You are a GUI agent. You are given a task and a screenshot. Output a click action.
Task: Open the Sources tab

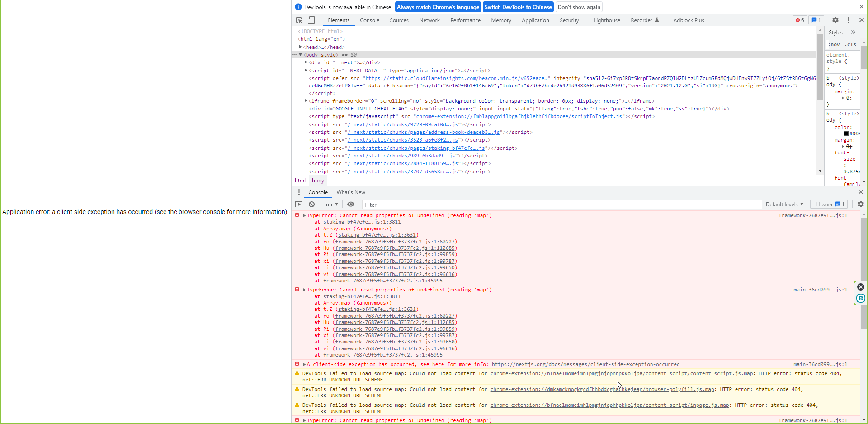coord(399,20)
